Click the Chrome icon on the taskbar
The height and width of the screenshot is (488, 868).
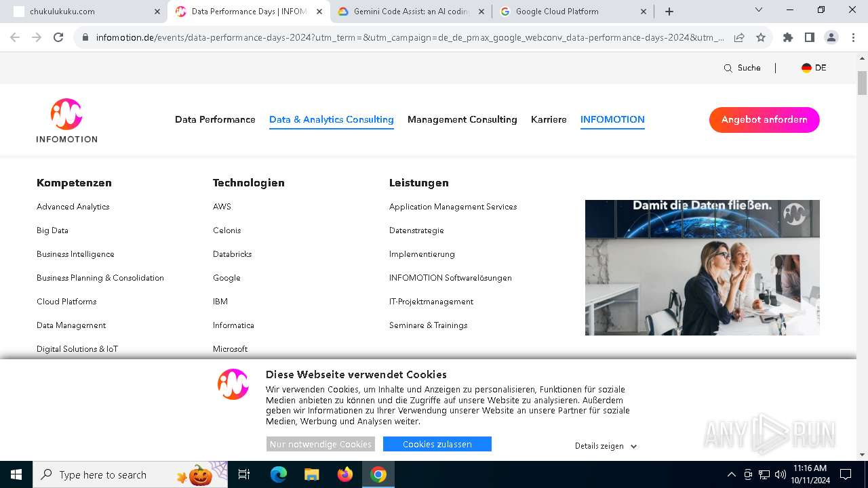coord(378,474)
